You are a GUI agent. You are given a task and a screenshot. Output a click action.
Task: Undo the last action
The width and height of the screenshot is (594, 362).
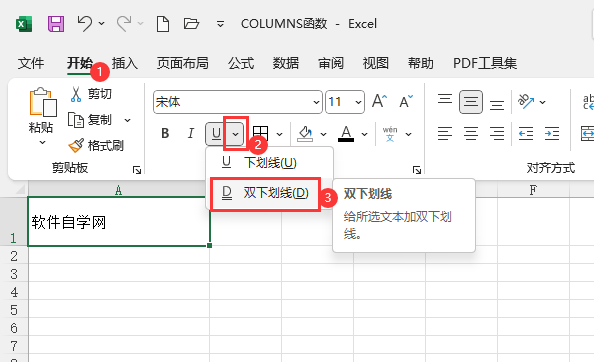point(84,23)
